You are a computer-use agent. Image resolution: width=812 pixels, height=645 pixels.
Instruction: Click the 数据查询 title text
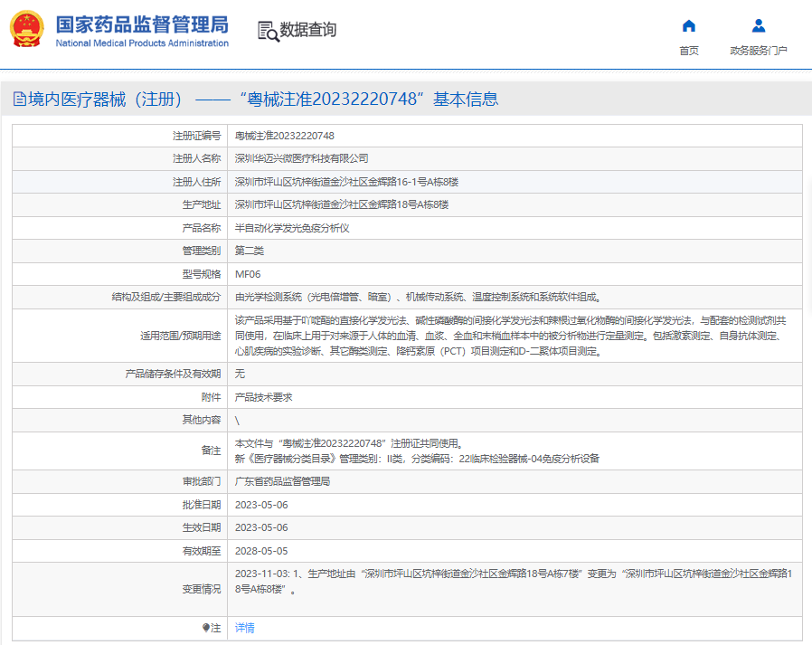[308, 30]
